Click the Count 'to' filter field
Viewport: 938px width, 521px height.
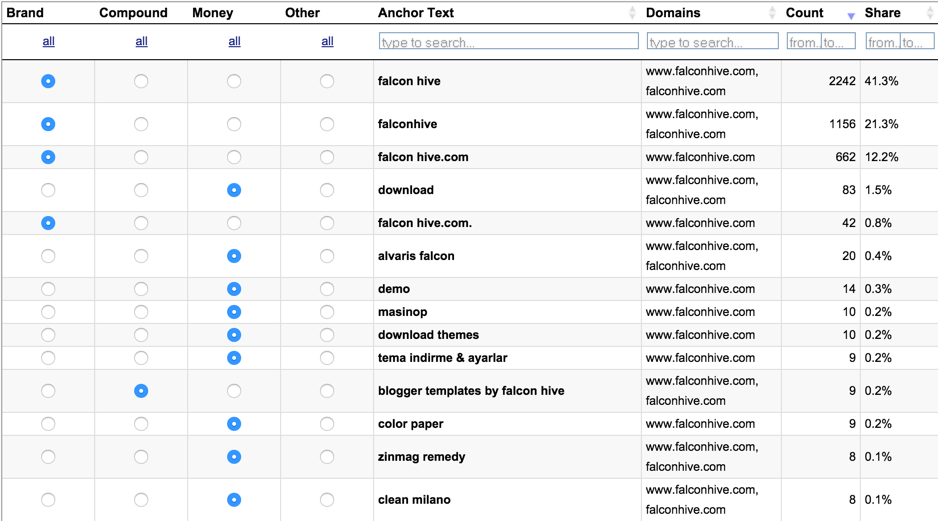[838, 41]
